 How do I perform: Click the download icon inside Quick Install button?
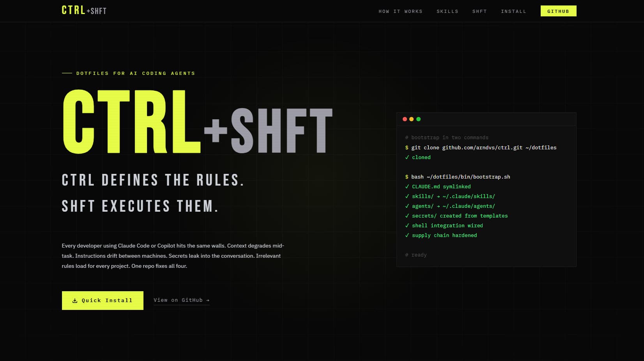74,300
